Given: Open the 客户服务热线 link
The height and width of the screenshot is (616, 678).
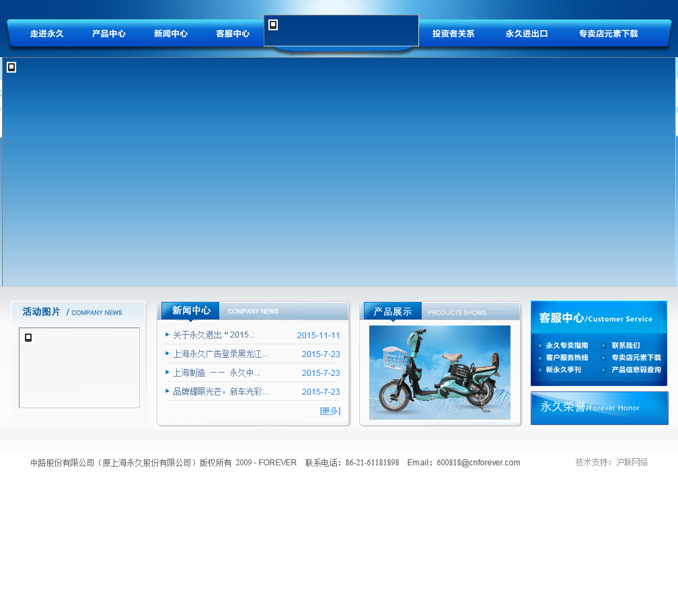Looking at the screenshot, I should click(x=567, y=358).
